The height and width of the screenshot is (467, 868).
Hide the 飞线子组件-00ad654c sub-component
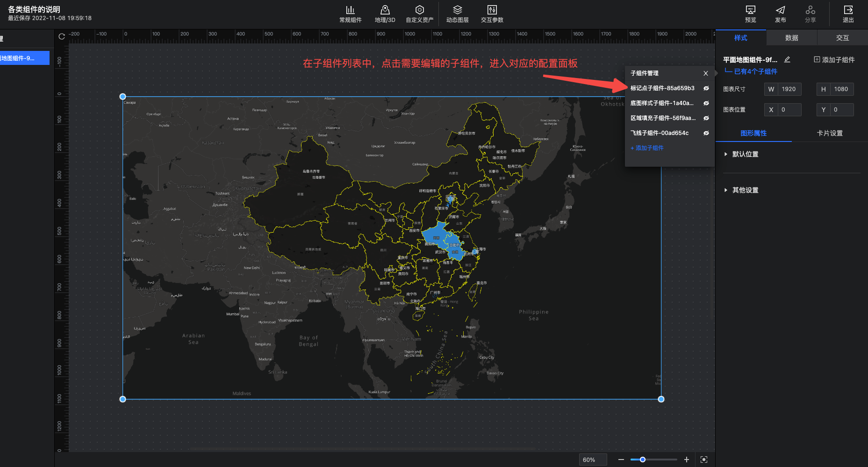(706, 133)
